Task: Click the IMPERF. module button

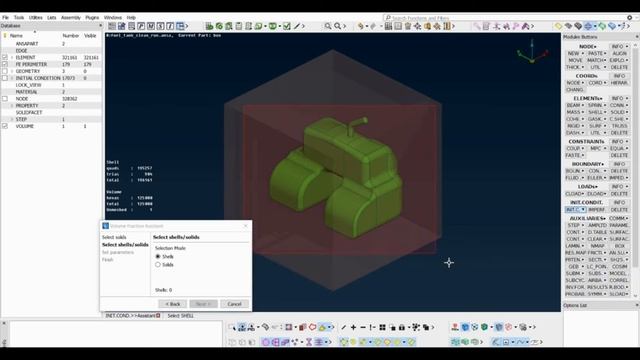Action: [x=597, y=210]
